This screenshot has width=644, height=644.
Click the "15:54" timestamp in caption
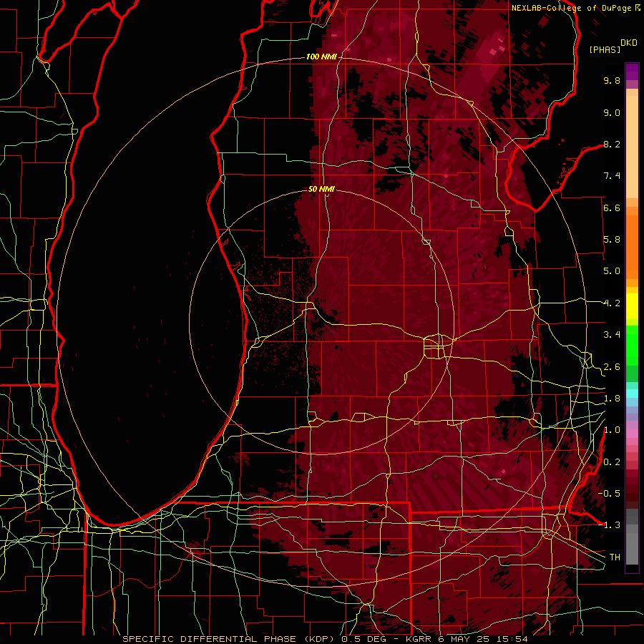click(512, 639)
